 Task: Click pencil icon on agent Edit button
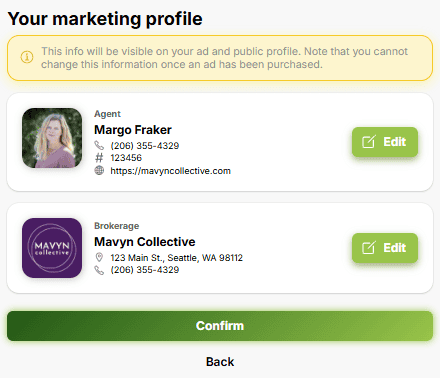point(369,142)
